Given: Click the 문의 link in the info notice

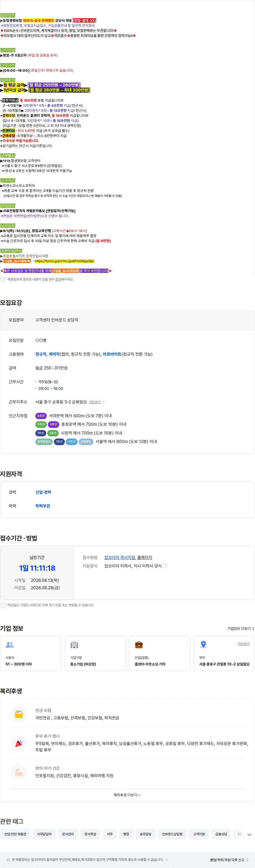Looking at the screenshot, I should coord(58,279).
